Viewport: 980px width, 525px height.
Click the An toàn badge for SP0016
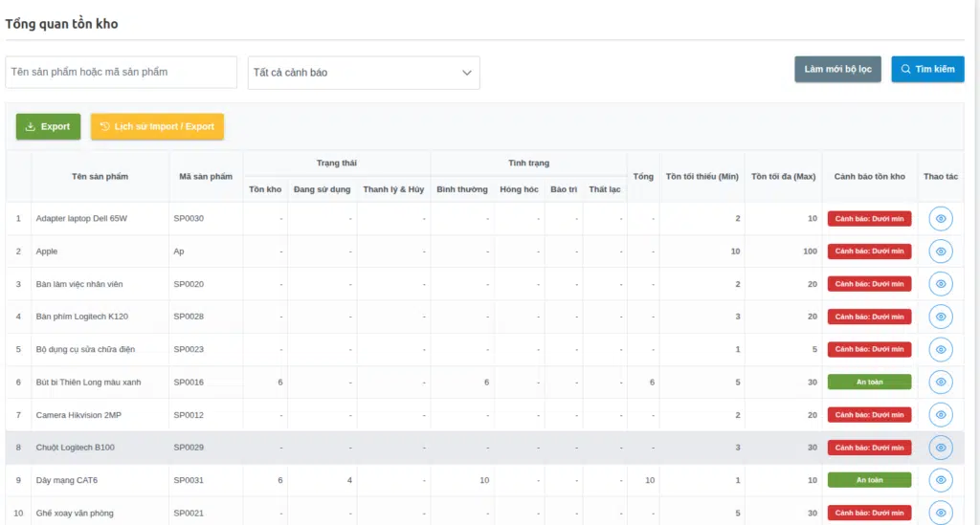pyautogui.click(x=869, y=383)
